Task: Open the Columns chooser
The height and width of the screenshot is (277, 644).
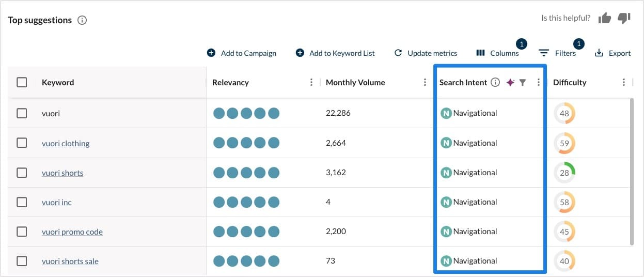Action: click(x=497, y=53)
